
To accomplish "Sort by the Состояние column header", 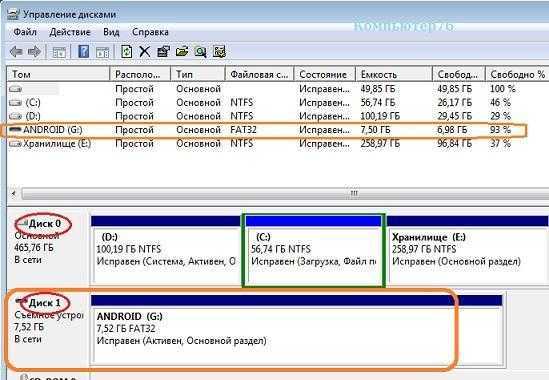I will point(325,74).
